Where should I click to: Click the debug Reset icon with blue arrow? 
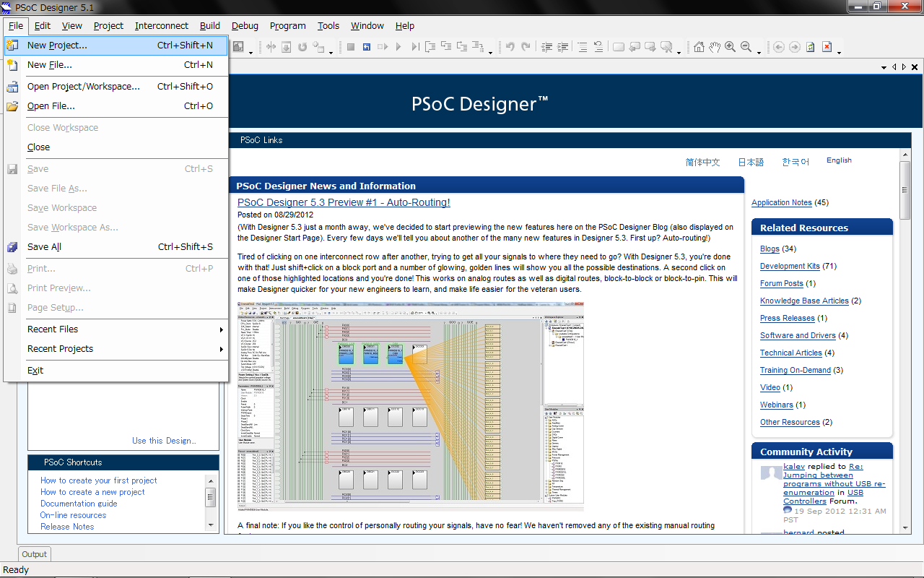(367, 47)
